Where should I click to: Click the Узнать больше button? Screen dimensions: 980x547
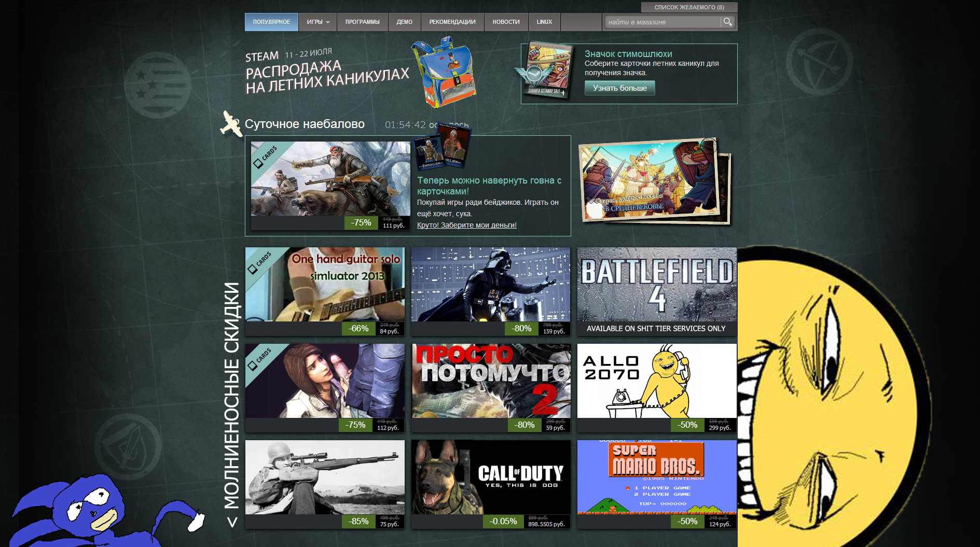620,88
